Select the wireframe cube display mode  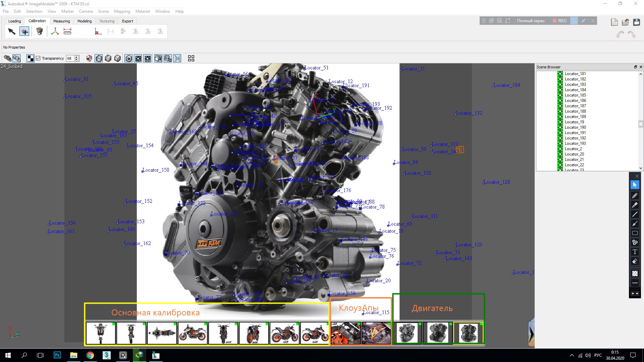pos(99,58)
